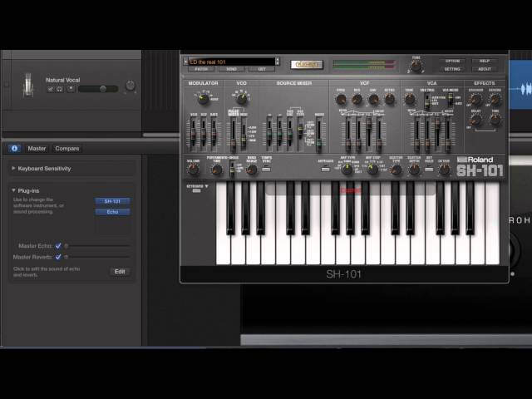This screenshot has width=532, height=399.
Task: Turn the VCO range knob
Action: tap(242, 99)
